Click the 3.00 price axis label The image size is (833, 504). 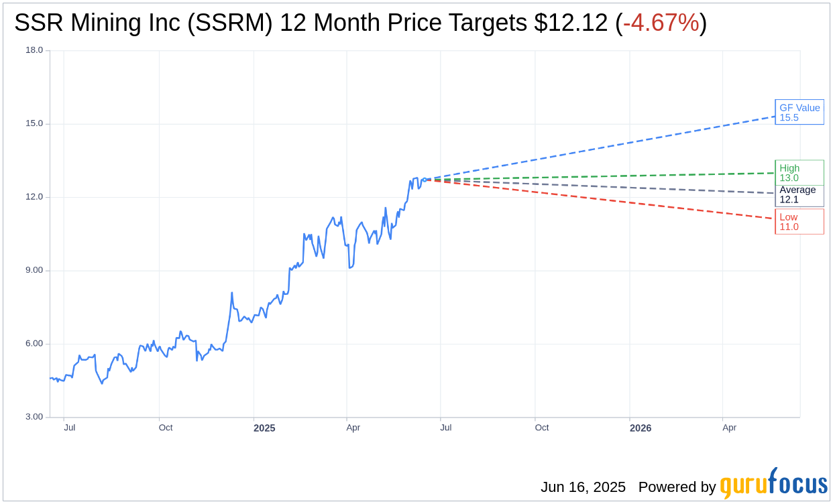34,417
